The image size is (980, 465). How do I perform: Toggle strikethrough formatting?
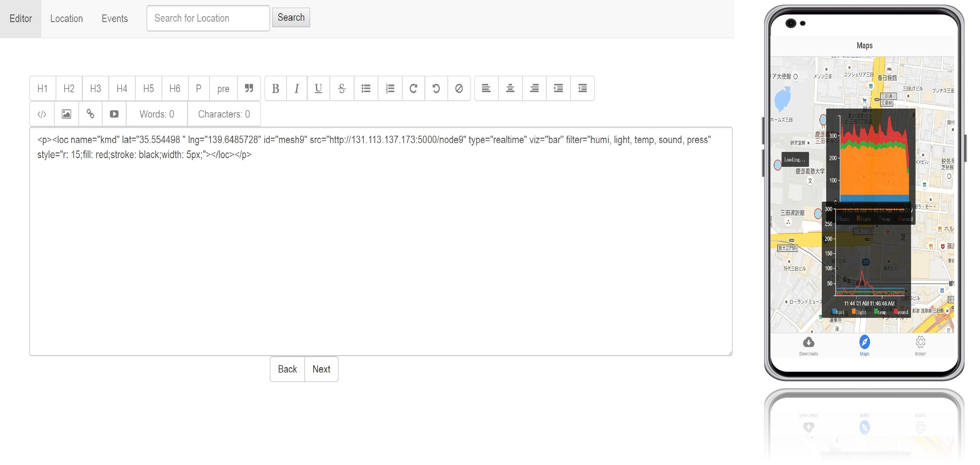[342, 88]
